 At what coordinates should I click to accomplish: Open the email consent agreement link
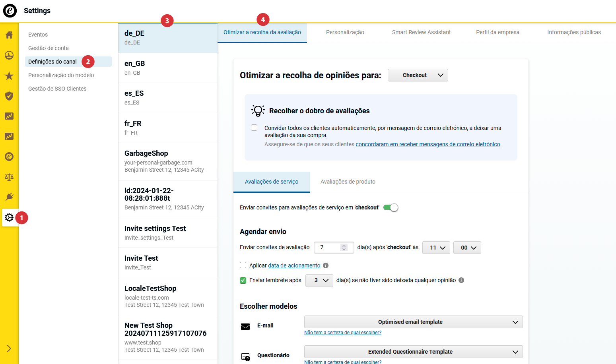[x=428, y=144]
